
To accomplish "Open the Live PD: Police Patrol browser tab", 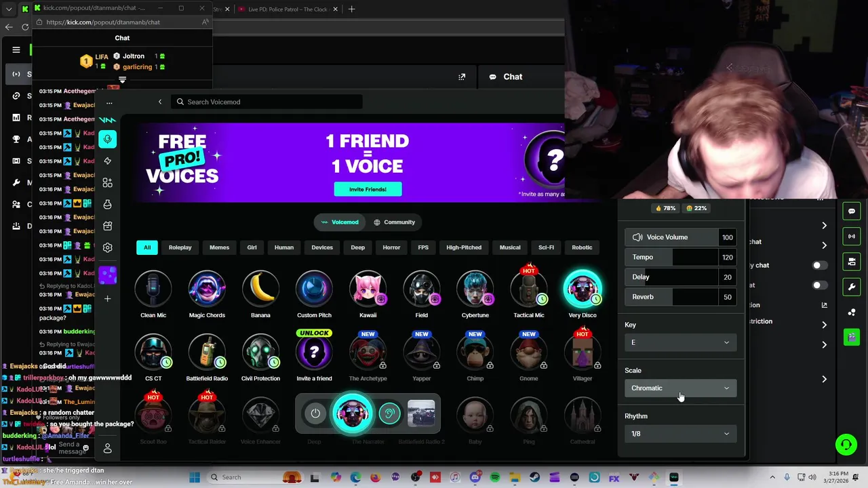I will point(287,9).
